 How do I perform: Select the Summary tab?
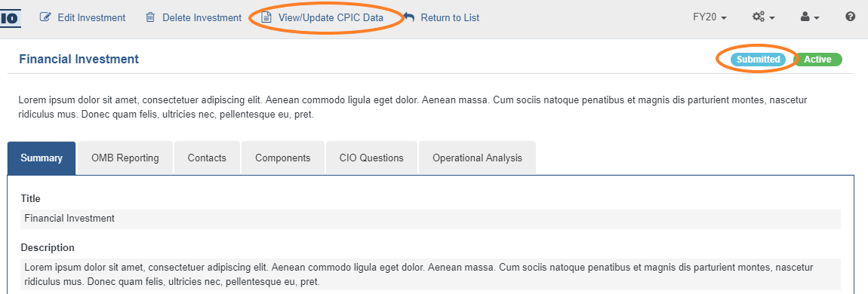(42, 158)
